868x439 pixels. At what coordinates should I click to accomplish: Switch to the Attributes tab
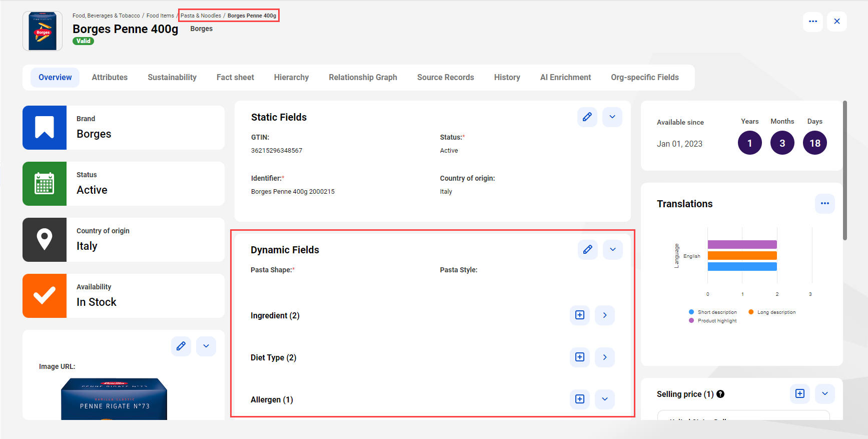(110, 78)
